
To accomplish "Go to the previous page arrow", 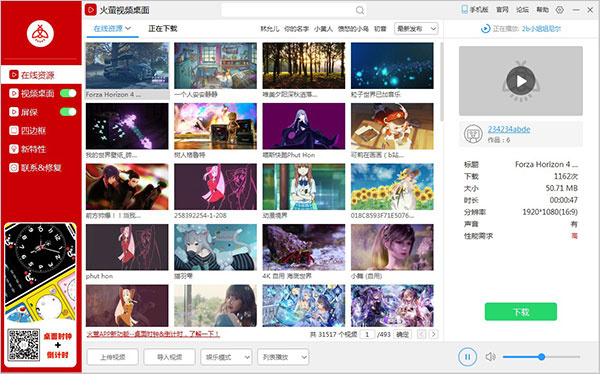I will click(421, 334).
